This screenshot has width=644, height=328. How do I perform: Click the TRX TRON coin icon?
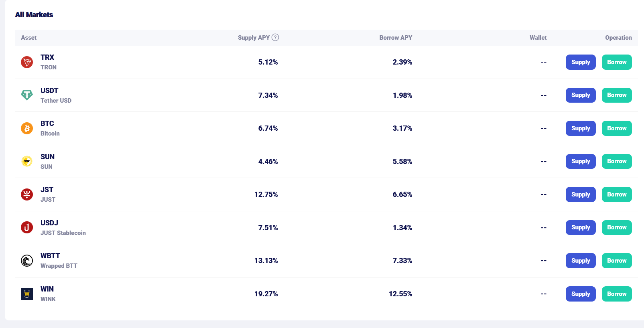pyautogui.click(x=27, y=62)
